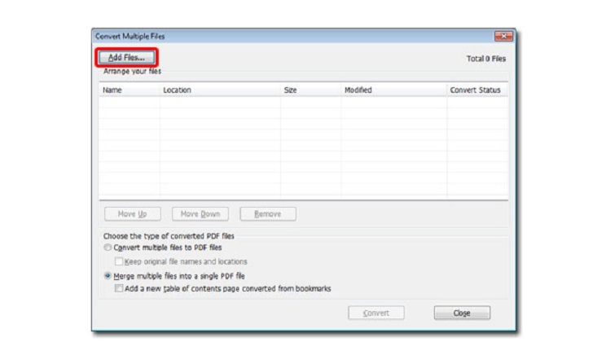Click the Add Files button

pyautogui.click(x=126, y=58)
